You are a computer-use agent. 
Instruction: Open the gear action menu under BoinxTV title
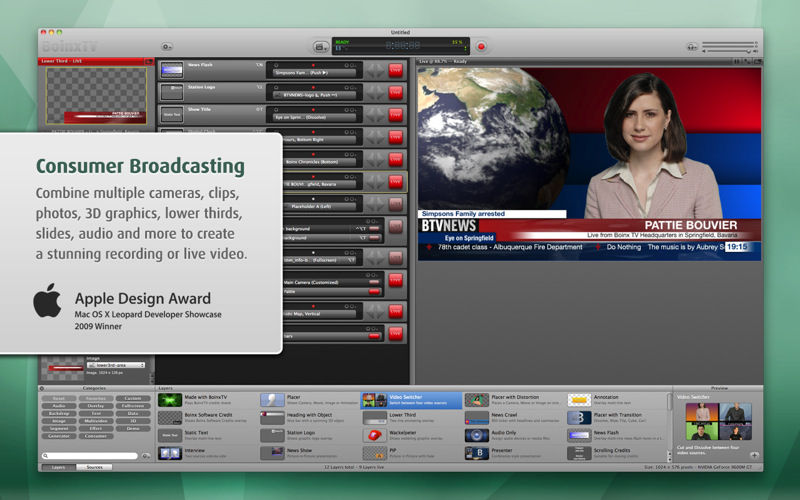click(166, 46)
